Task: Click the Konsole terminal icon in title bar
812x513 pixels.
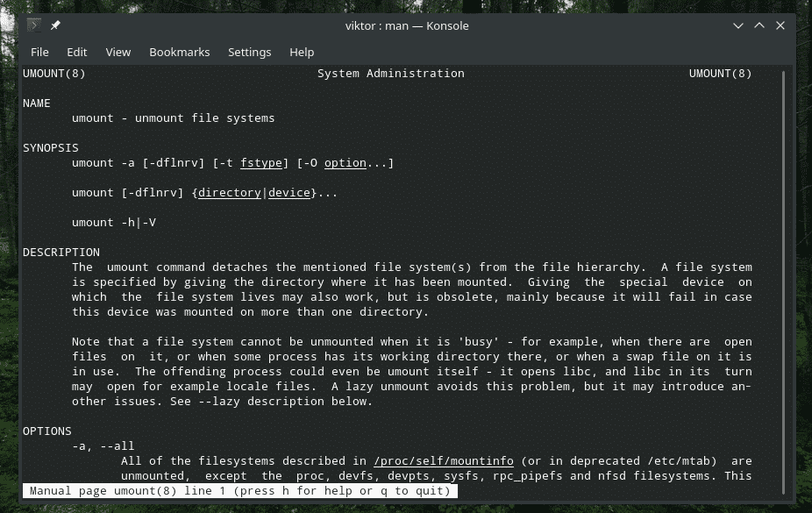Action: click(x=34, y=25)
